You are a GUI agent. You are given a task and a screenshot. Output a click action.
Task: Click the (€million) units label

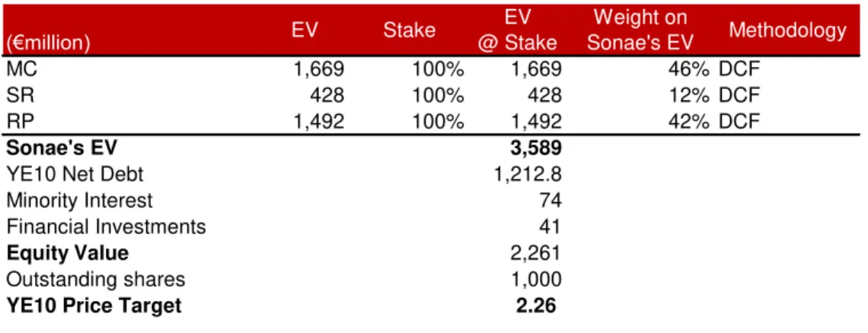[x=48, y=43]
